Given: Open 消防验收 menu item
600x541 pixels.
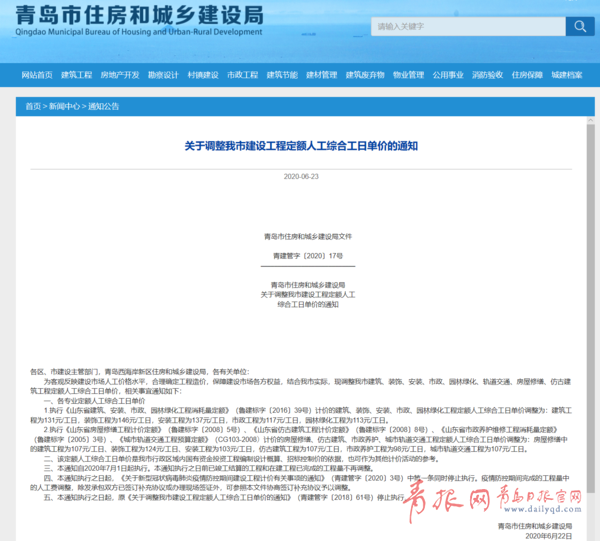Looking at the screenshot, I should (x=488, y=75).
